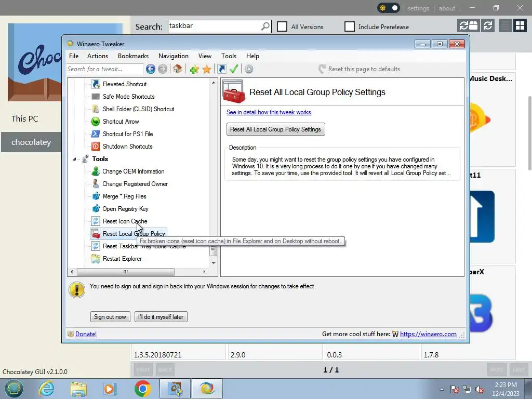Open the Actions menu

[x=97, y=56]
